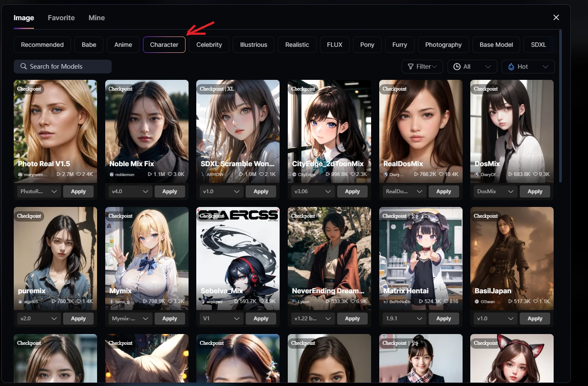The height and width of the screenshot is (386, 588).
Task: Click the flame icon beside Hot
Action: [511, 67]
